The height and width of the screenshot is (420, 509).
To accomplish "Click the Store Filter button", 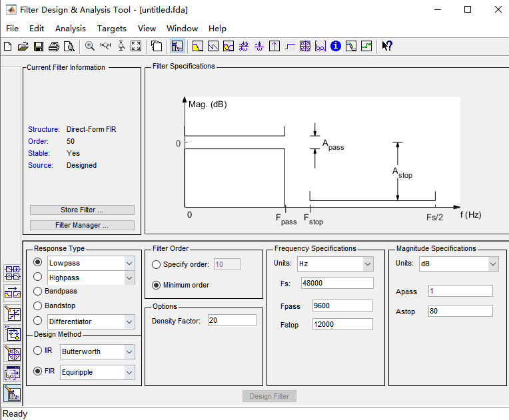I will point(82,210).
